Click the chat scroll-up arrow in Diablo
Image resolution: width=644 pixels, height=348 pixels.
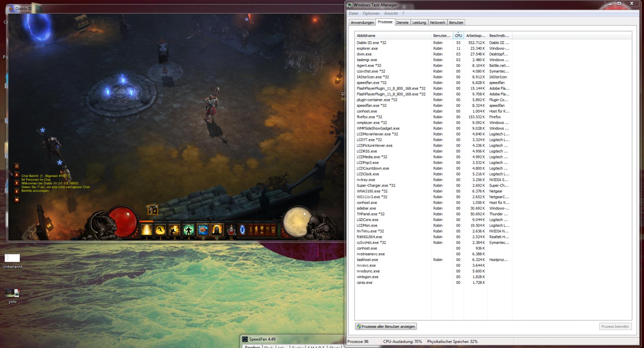17,175
